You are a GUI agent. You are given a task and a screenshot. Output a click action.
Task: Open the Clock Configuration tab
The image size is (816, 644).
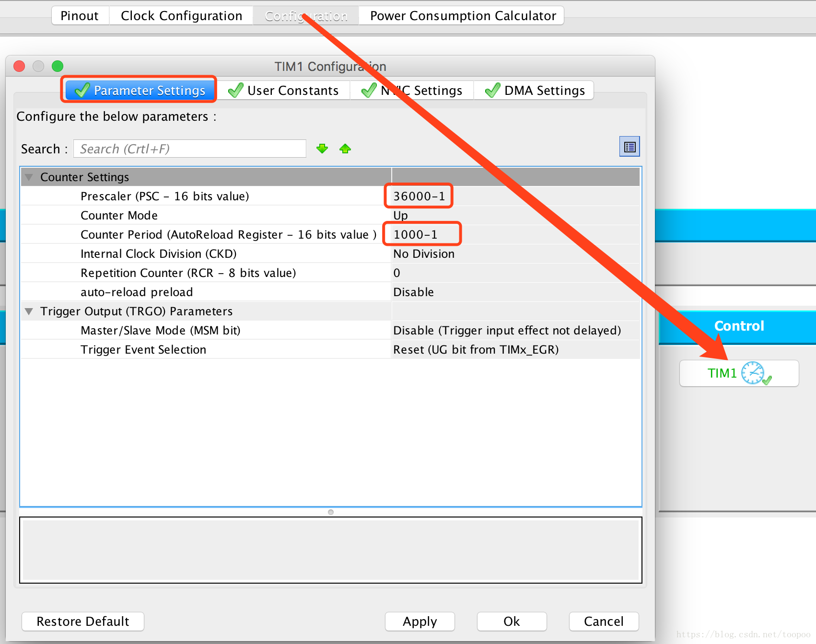(181, 16)
